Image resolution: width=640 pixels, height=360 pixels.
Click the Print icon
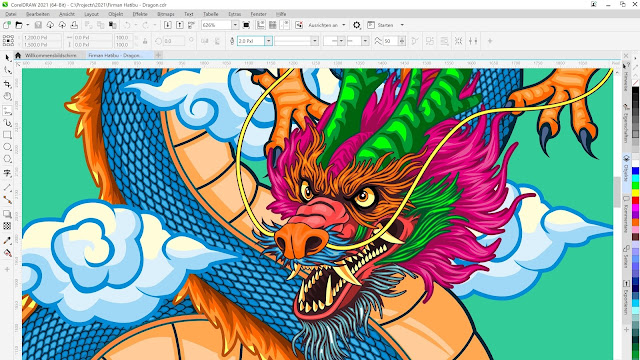[x=74, y=25]
